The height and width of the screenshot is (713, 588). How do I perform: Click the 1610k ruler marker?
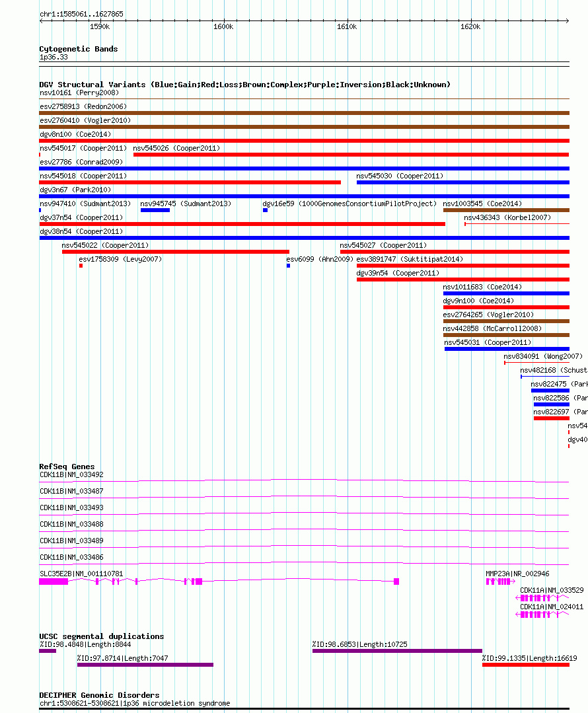click(347, 27)
